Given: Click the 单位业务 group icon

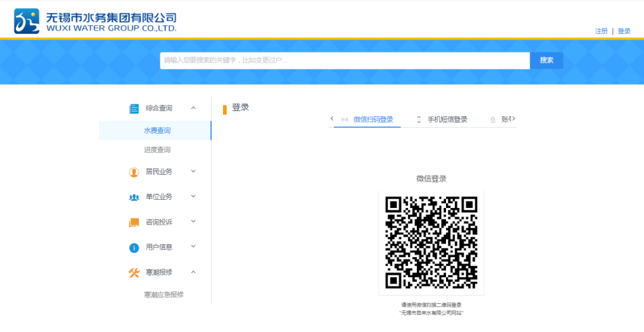Looking at the screenshot, I should (134, 197).
